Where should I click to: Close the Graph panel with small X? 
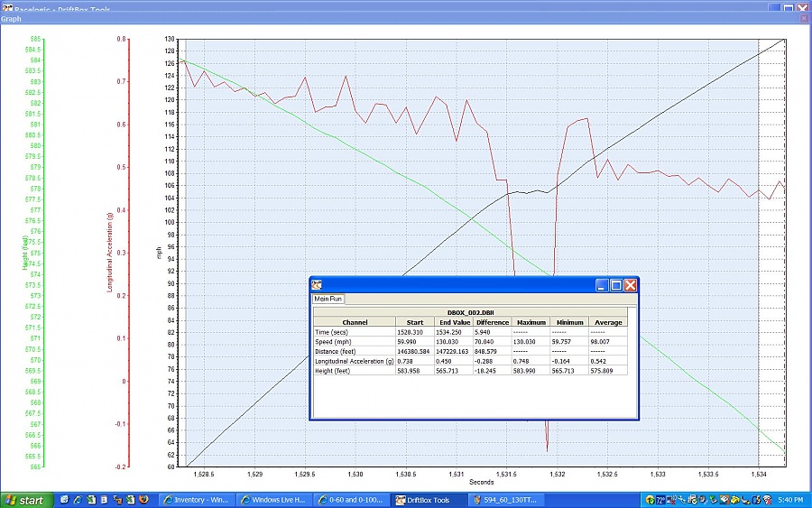(804, 17)
